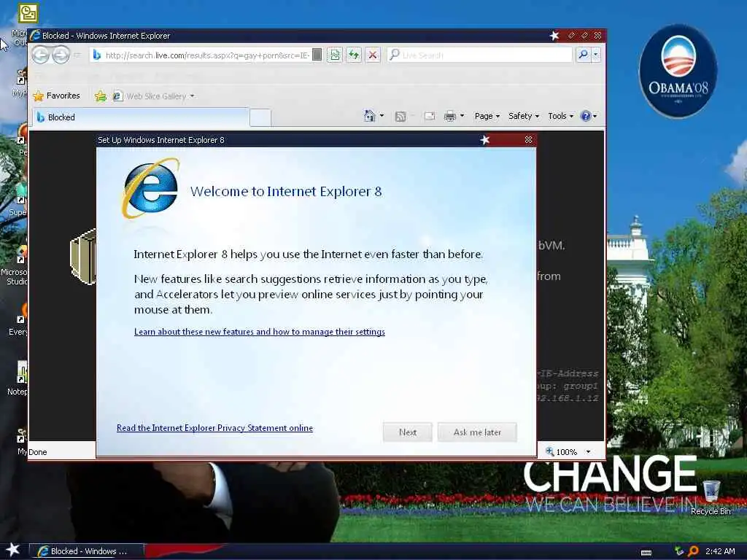Click the star icon in setup dialog title bar

[485, 139]
